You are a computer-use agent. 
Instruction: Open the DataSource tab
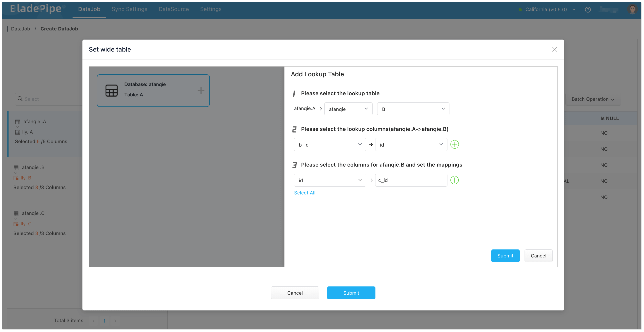point(173,9)
